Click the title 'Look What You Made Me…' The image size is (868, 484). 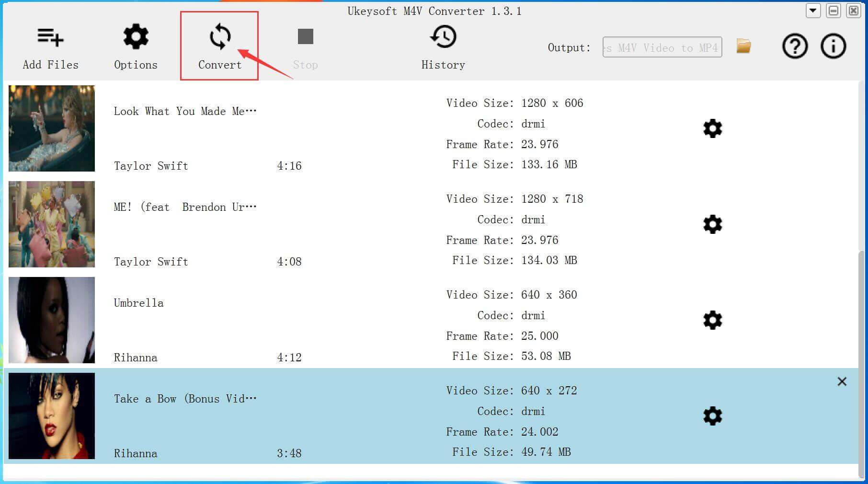coord(185,111)
